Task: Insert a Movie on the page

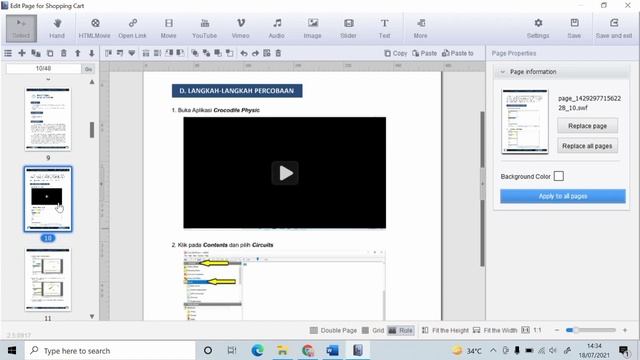Action: tap(168, 28)
